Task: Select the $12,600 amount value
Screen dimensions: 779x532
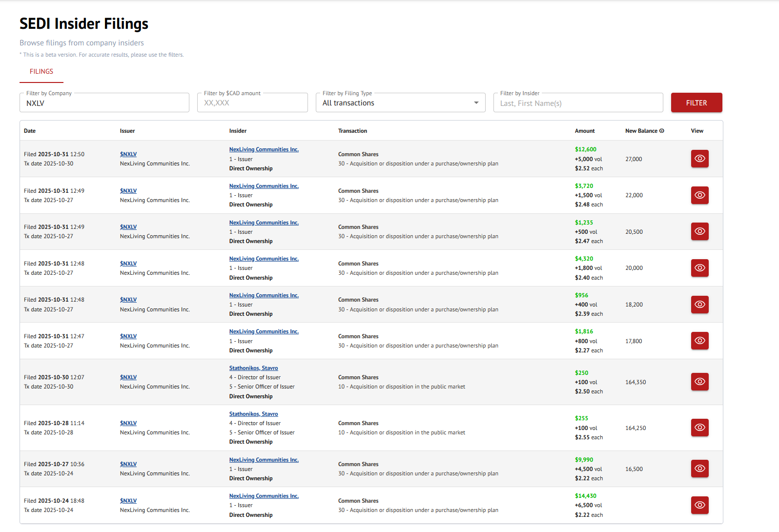Action: pos(586,149)
